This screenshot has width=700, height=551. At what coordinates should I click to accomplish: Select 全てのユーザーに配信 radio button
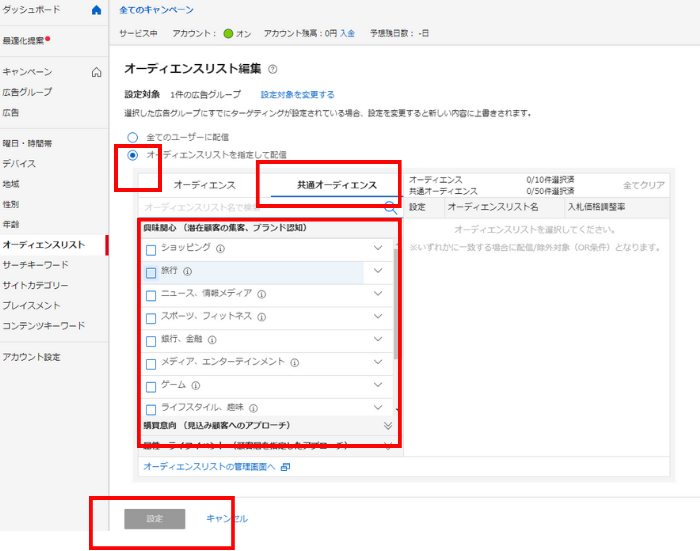(x=133, y=137)
